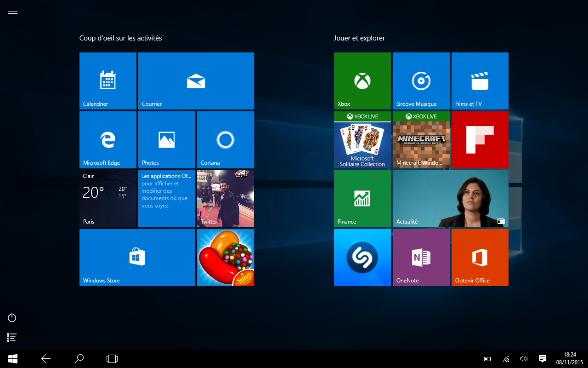Launch the Shazam tile
The image size is (588, 368).
362,258
